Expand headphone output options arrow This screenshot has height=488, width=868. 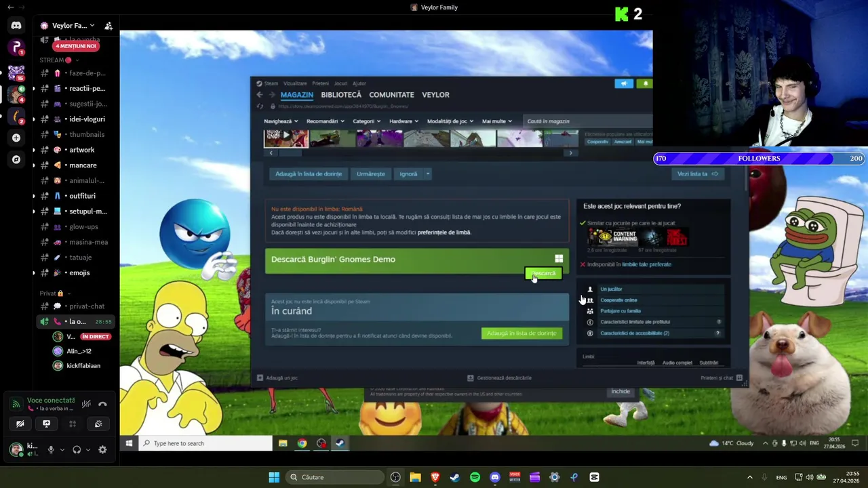coord(87,449)
